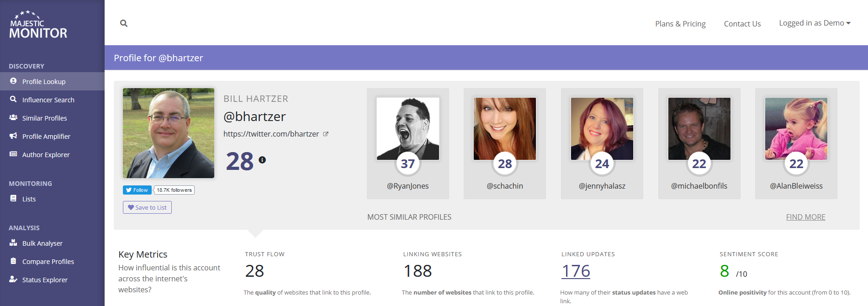Select the @jennyhalasz profile card
868x306 pixels.
point(602,143)
